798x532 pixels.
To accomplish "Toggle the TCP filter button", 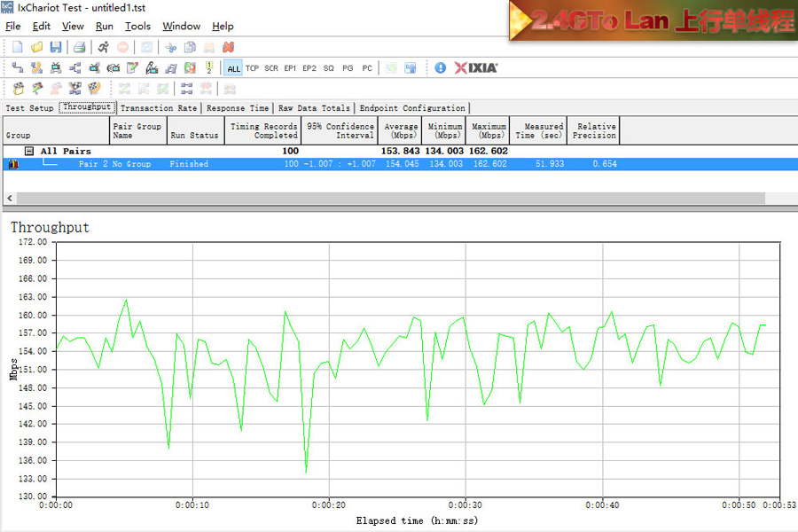I will 253,68.
